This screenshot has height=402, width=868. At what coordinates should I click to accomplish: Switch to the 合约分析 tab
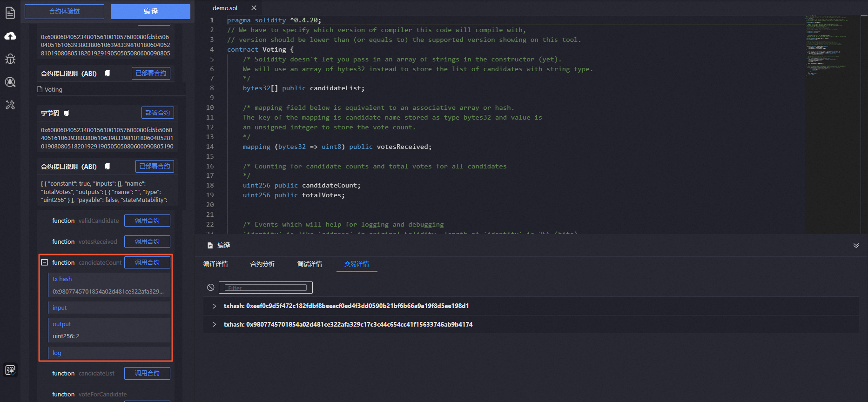tap(262, 264)
